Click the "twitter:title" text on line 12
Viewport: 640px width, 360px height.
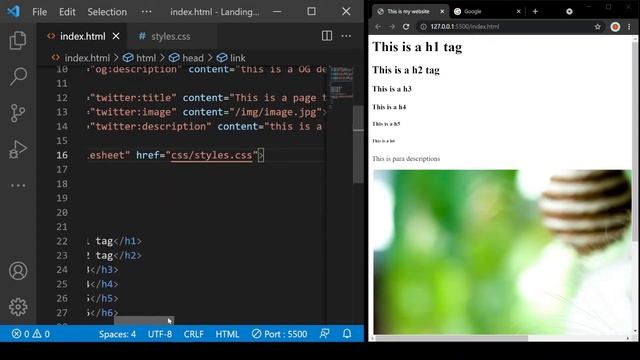[x=133, y=98]
